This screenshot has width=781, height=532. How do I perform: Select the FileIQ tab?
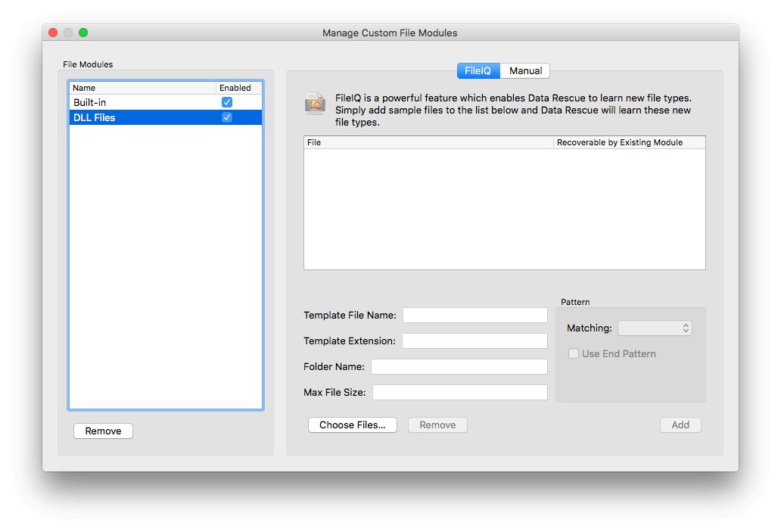coord(478,70)
